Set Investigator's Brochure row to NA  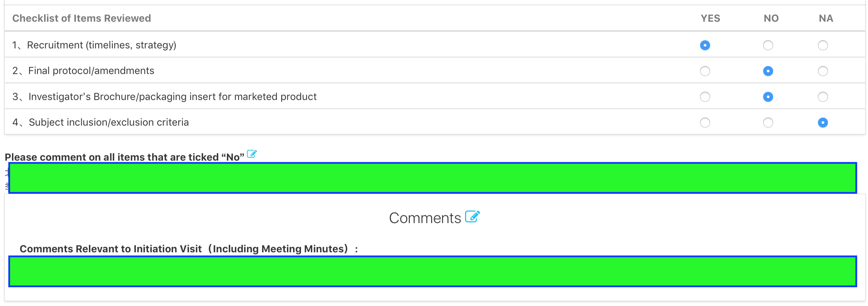click(x=822, y=97)
